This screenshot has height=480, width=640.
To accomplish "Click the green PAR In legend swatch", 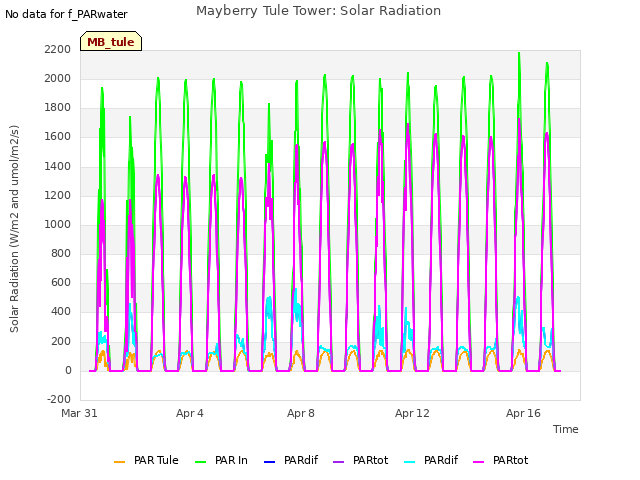I will (200, 462).
